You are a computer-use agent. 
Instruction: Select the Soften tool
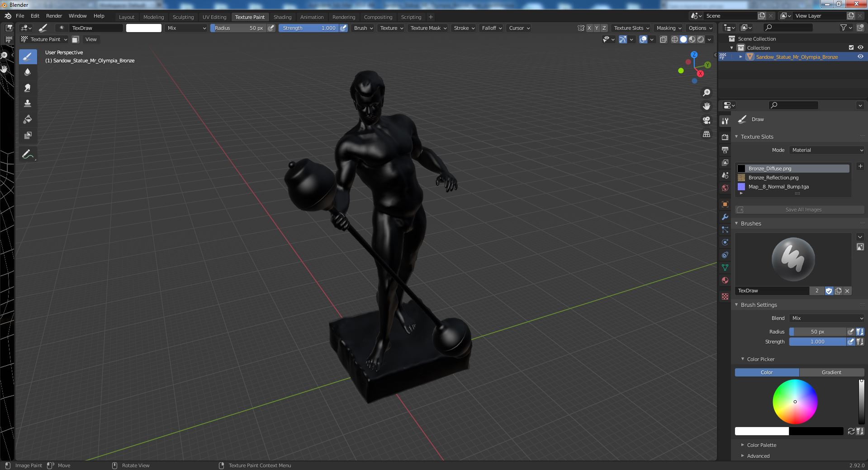click(28, 72)
